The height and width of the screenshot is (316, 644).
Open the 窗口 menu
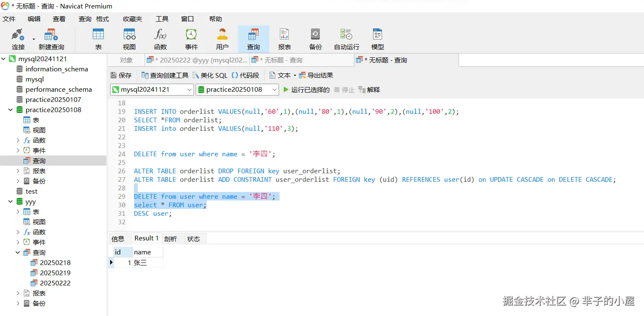(188, 19)
